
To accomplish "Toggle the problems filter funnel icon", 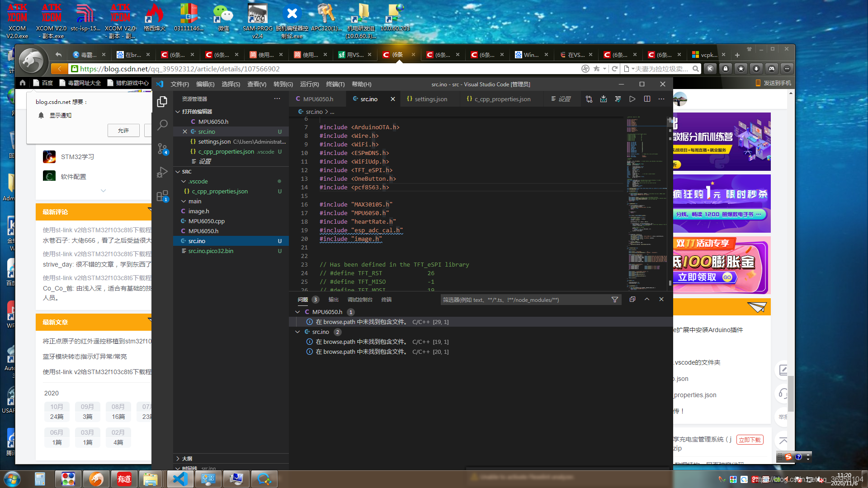I will pyautogui.click(x=614, y=300).
